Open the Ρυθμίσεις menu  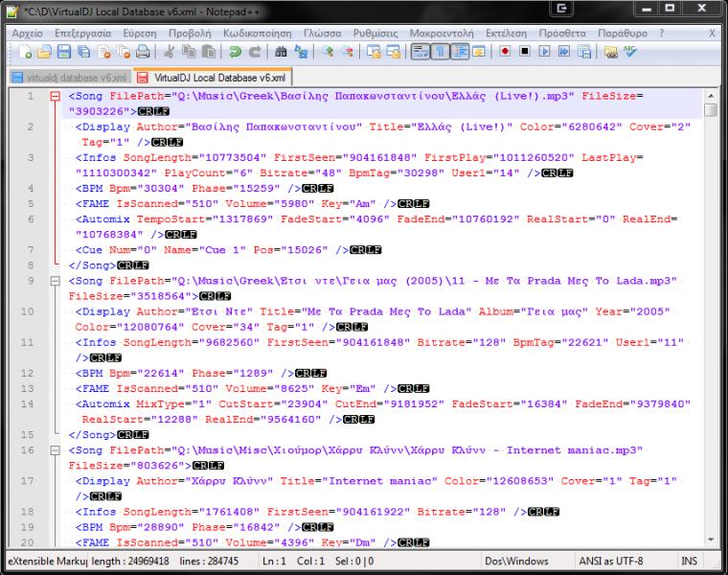coord(375,34)
